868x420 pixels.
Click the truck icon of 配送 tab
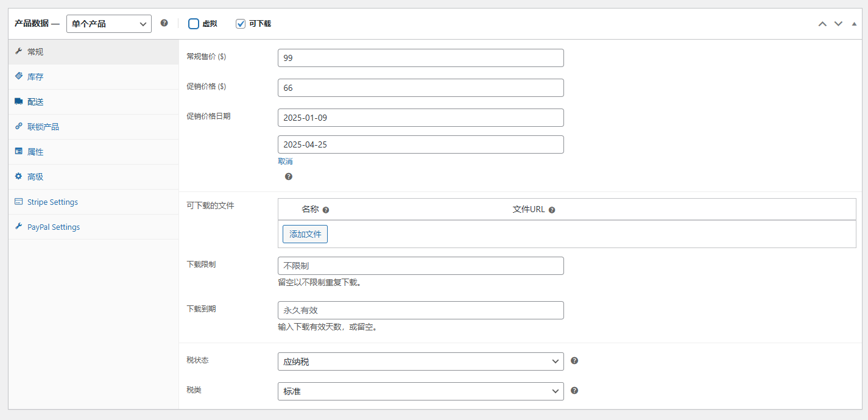point(19,102)
